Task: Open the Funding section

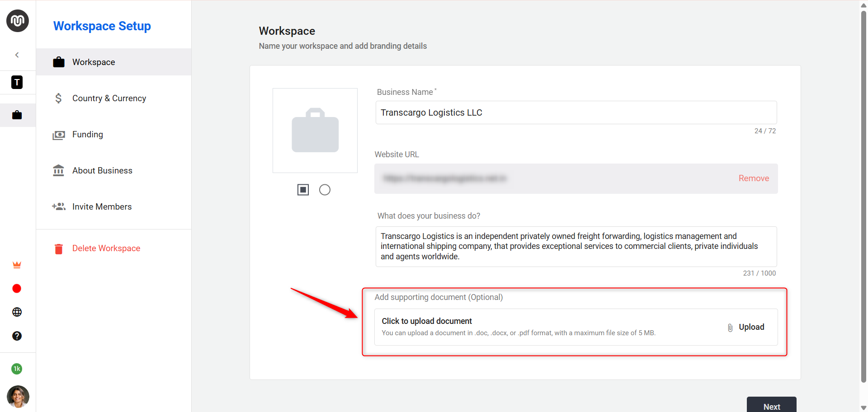Action: coord(114,134)
